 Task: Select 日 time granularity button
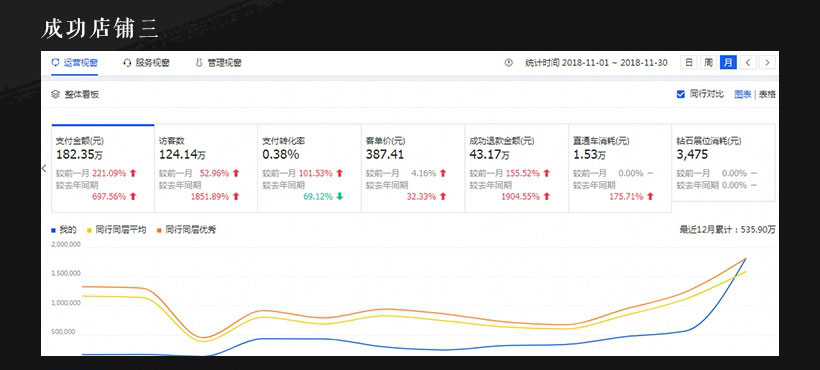point(689,63)
